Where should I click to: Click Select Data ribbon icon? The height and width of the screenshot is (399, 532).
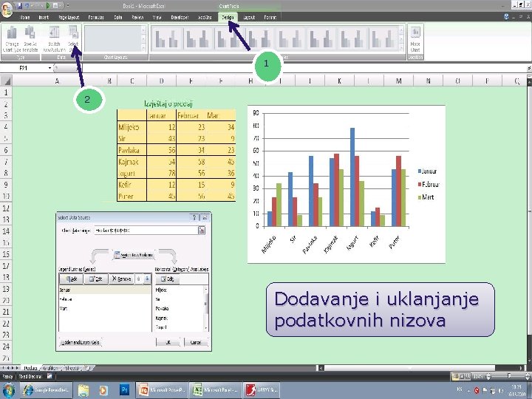(x=73, y=39)
